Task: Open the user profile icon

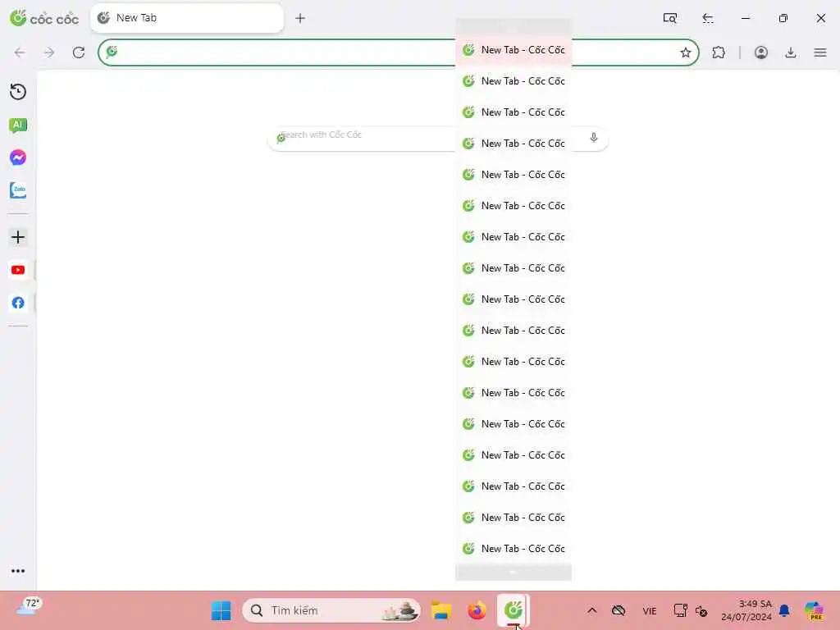Action: [x=760, y=52]
